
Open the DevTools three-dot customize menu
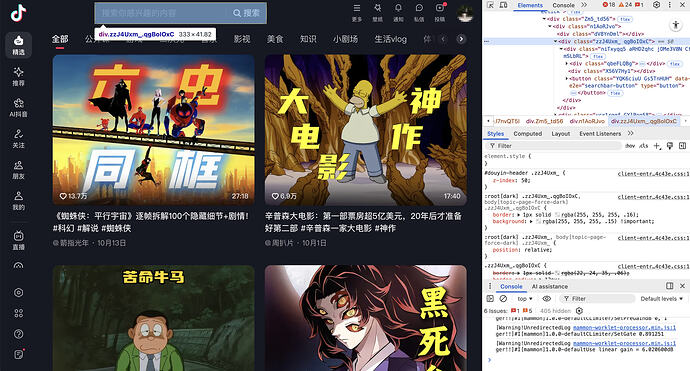(x=670, y=5)
